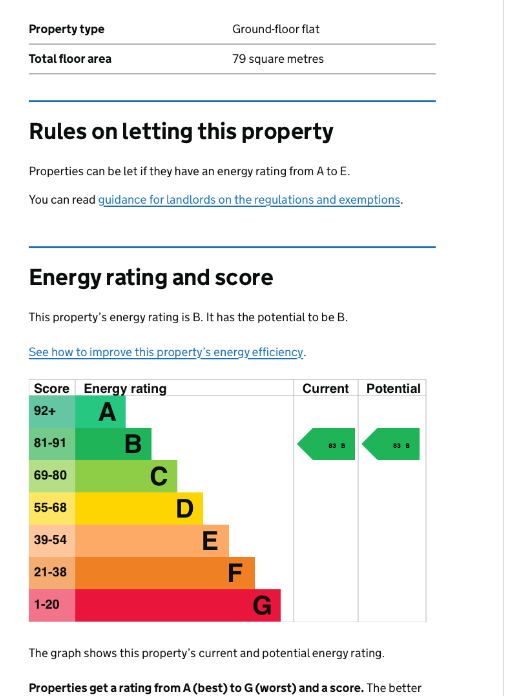This screenshot has width=505, height=696.
Task: Select the yellow D rating bar
Action: tap(139, 508)
